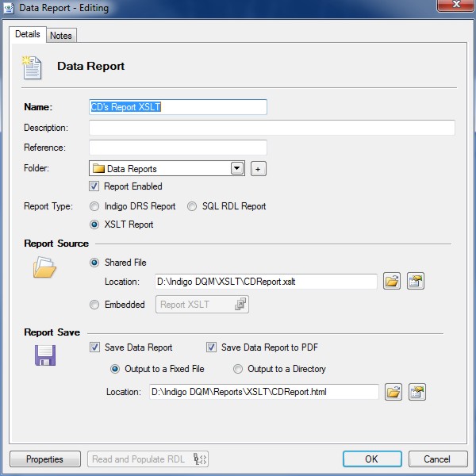Expand the Folder dropdown arrow
476x476 pixels.
point(236,169)
